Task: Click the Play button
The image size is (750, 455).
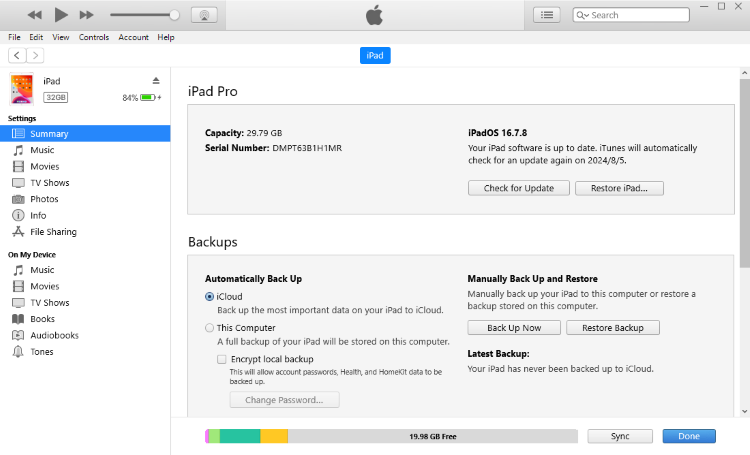Action: click(x=61, y=15)
